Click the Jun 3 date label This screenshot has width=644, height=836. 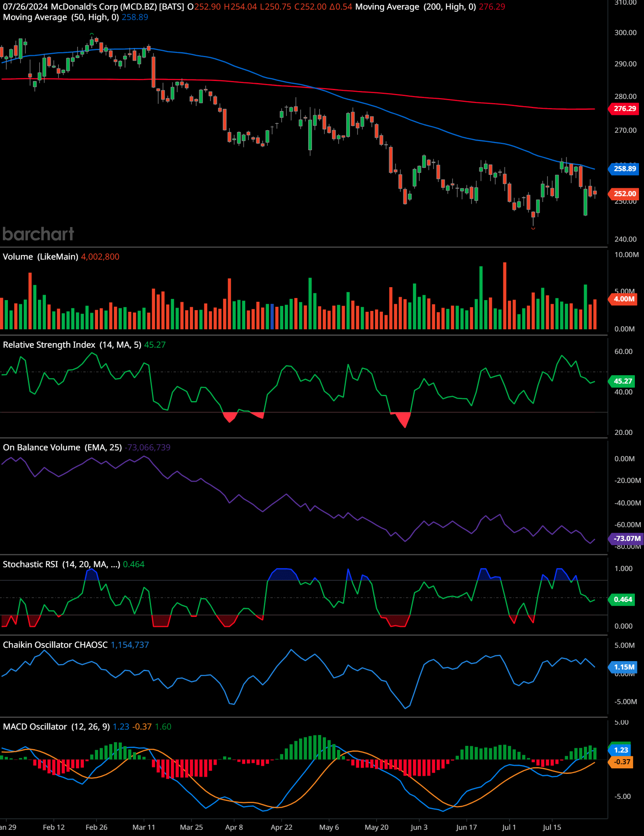point(419,827)
